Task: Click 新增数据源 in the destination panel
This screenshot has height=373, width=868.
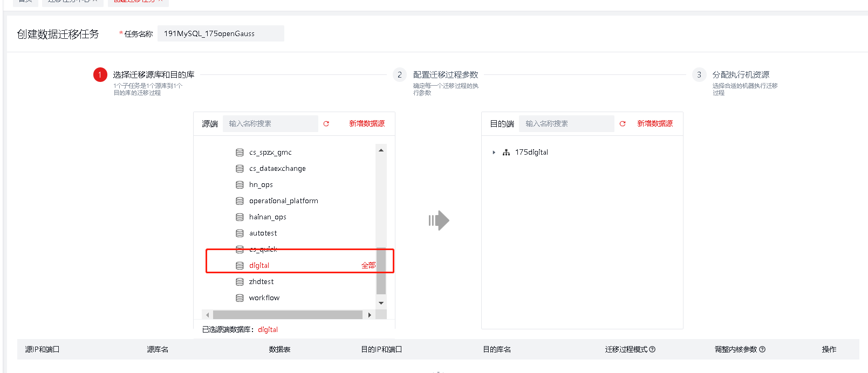Action: pos(655,124)
